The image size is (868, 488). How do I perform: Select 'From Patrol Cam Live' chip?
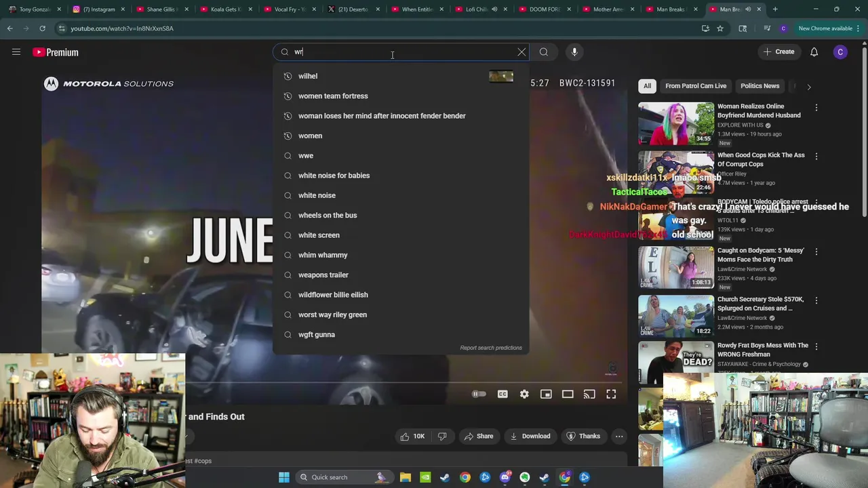(x=696, y=86)
